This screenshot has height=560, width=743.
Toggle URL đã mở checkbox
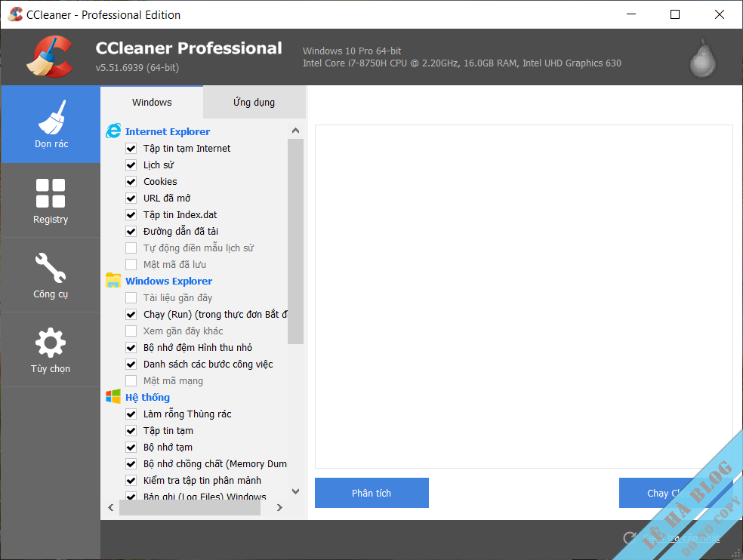click(x=131, y=198)
